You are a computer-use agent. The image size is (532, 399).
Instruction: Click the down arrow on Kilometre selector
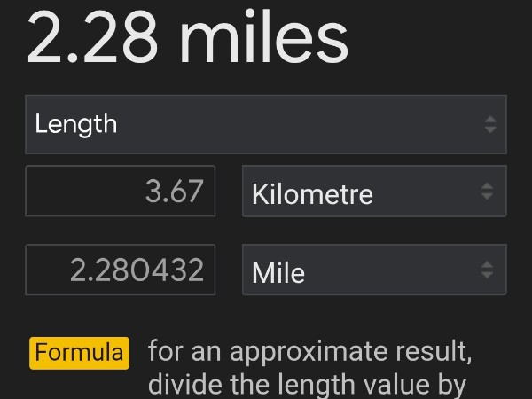click(x=487, y=197)
